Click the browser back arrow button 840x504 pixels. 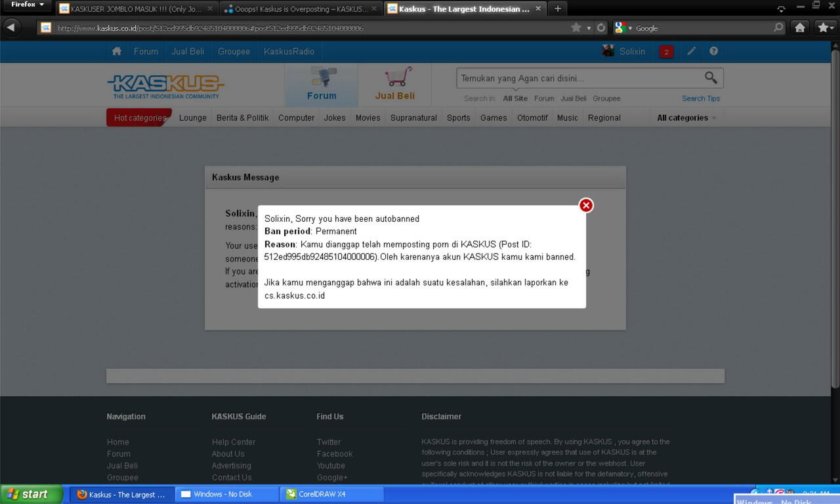coord(11,28)
